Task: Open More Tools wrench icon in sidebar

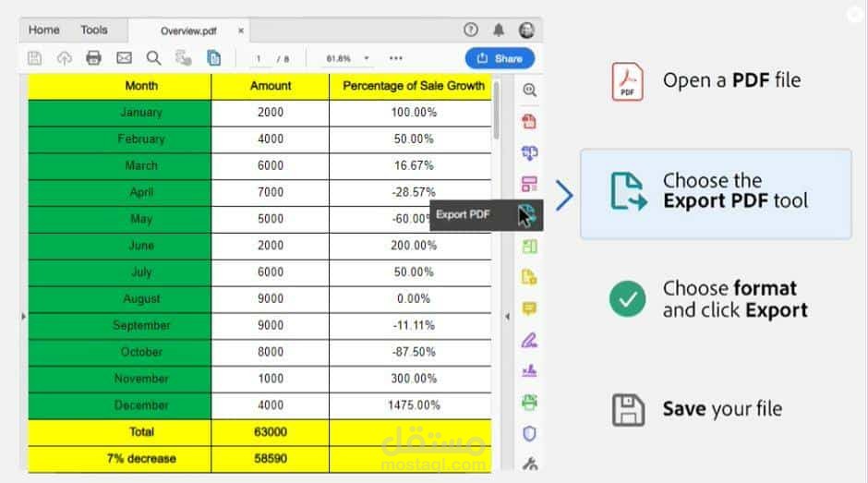Action: [x=530, y=464]
